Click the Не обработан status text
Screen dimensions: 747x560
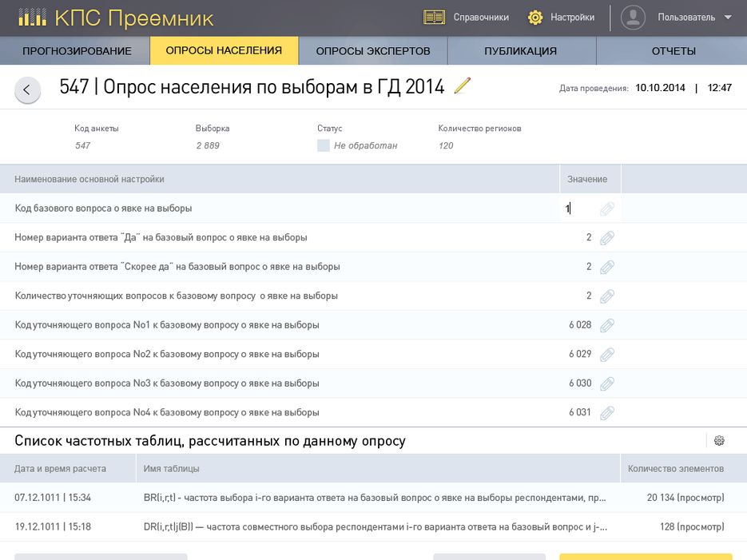(x=365, y=145)
